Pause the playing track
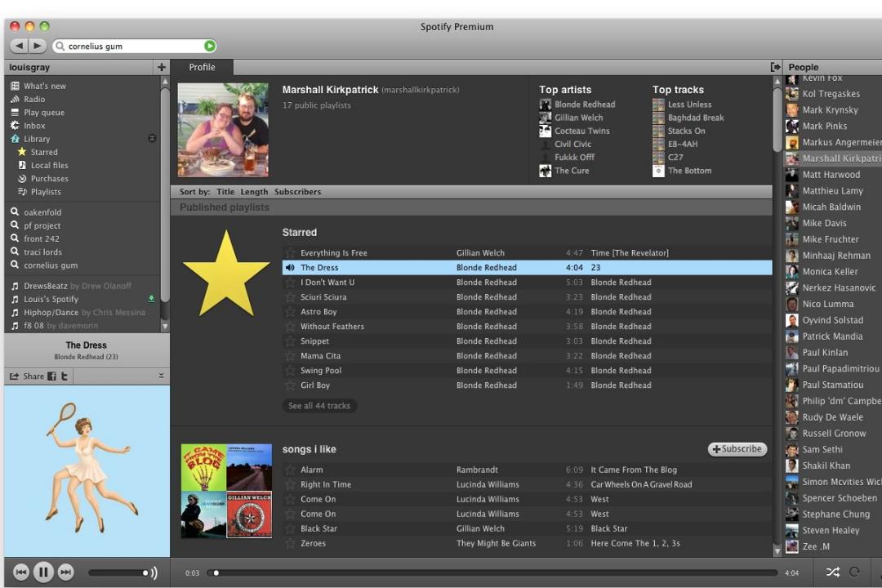 pos(43,572)
